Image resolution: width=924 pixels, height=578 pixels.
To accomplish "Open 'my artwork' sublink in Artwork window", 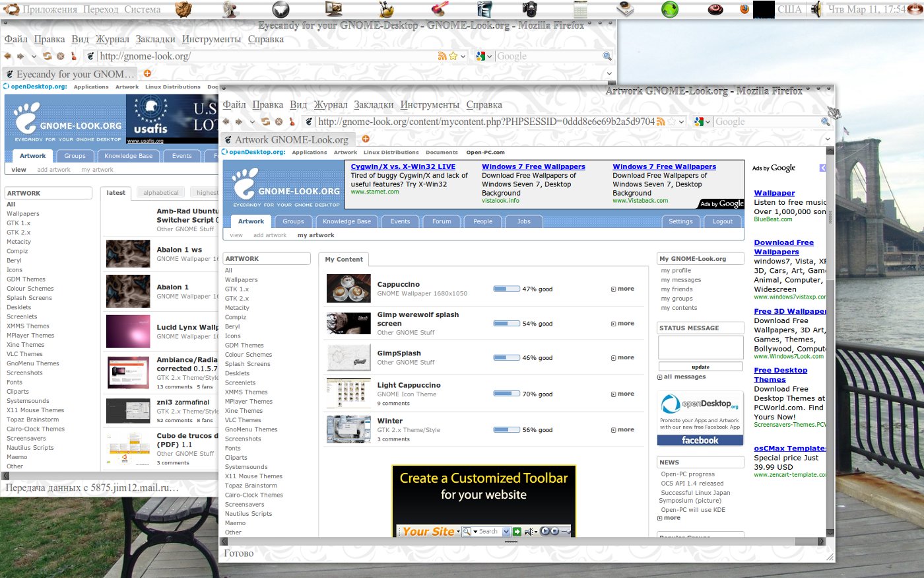I will (x=315, y=235).
